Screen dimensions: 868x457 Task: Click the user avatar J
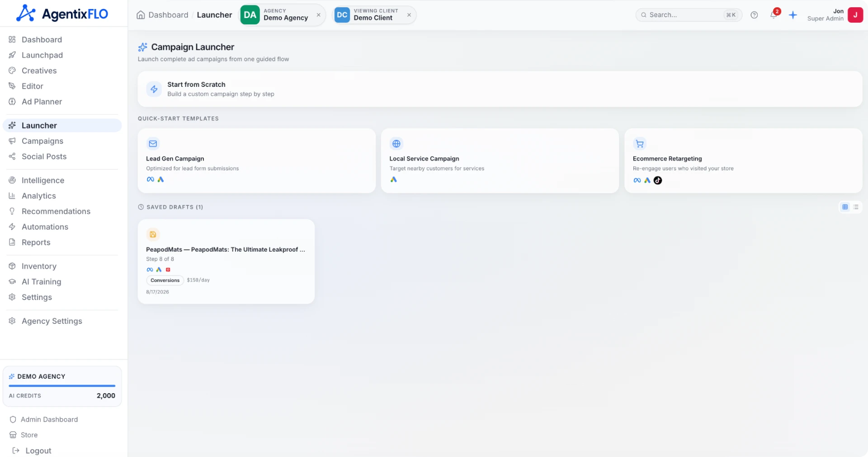pos(855,15)
